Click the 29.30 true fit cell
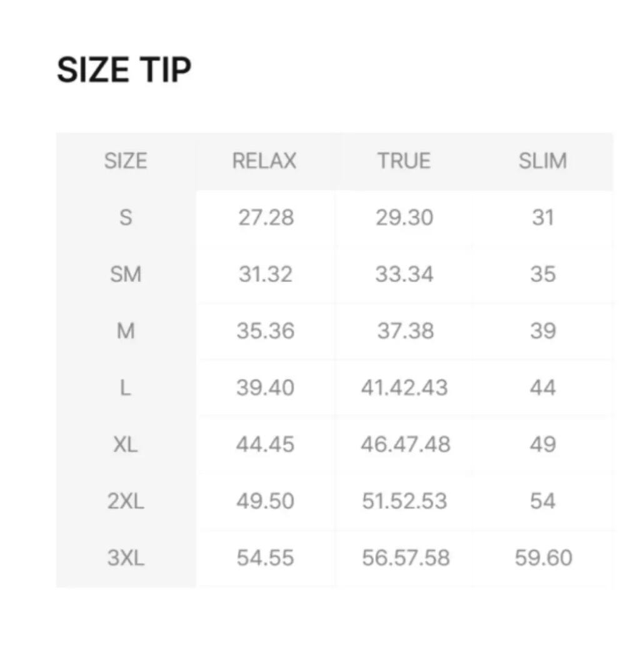This screenshot has width=644, height=662. (x=405, y=218)
